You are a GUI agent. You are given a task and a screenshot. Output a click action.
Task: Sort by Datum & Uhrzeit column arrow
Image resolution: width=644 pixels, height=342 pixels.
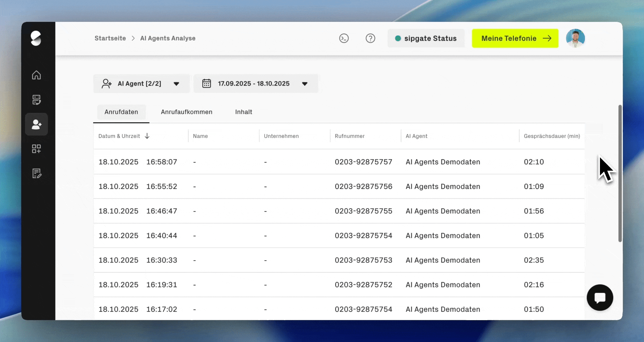pyautogui.click(x=147, y=136)
